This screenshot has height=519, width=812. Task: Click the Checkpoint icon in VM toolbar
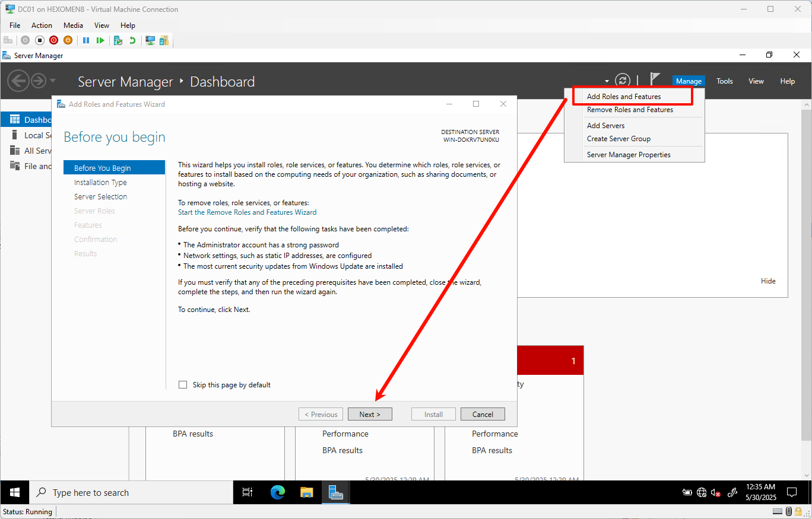click(118, 40)
